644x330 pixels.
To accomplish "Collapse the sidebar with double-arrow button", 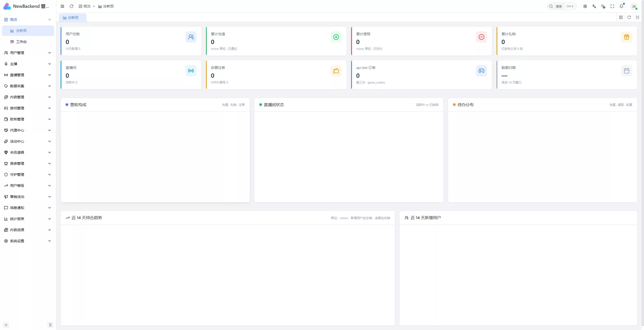I will [x=6, y=325].
